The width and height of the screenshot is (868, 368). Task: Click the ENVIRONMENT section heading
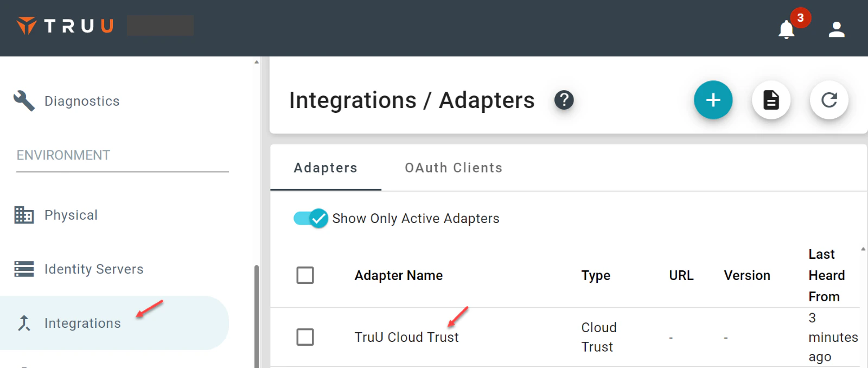(x=63, y=155)
